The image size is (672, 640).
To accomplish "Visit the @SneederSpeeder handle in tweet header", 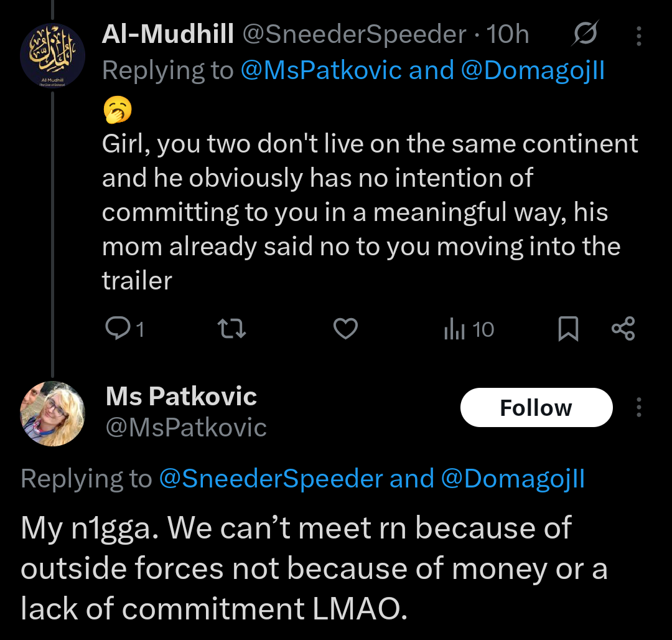I will 353,35.
